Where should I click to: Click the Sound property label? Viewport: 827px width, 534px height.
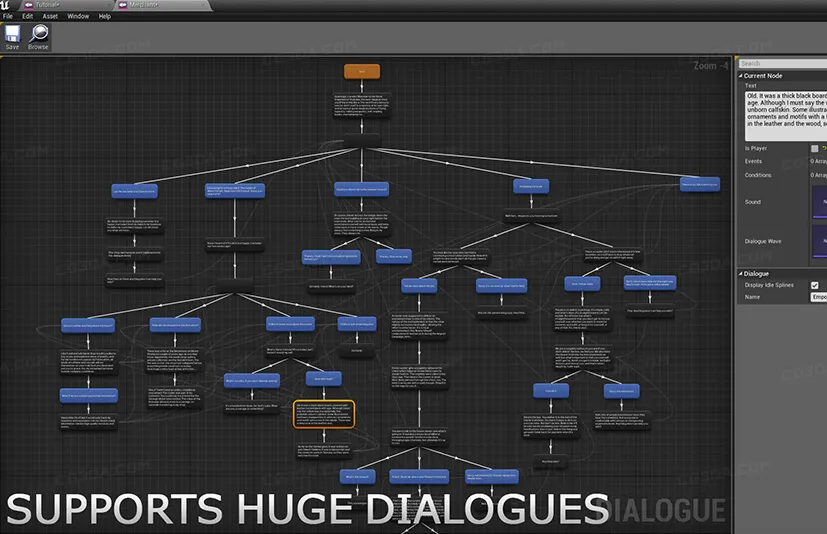[753, 202]
